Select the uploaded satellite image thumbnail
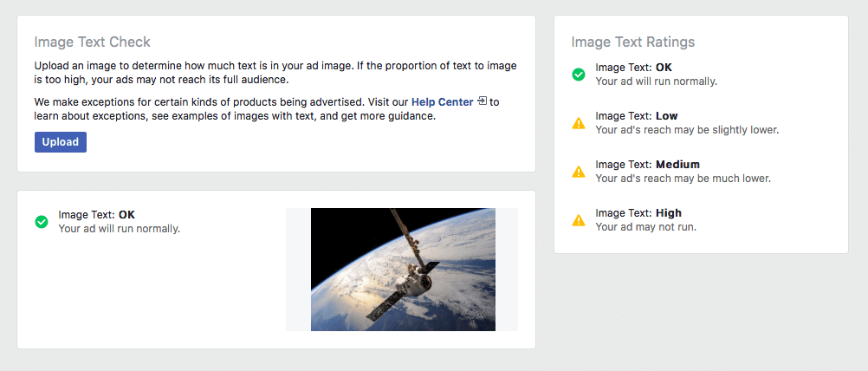Image resolution: width=868 pixels, height=371 pixels. (403, 270)
